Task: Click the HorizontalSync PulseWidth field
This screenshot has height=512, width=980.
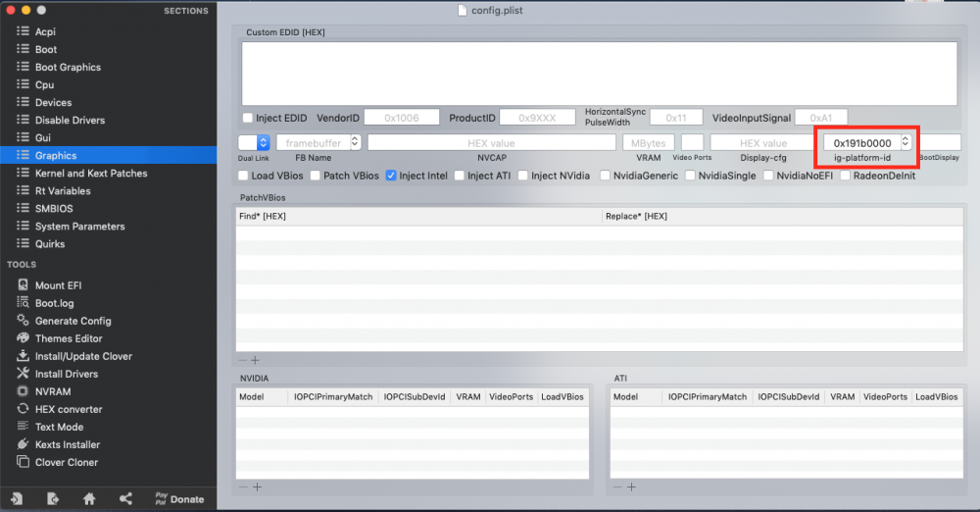Action: coord(675,118)
